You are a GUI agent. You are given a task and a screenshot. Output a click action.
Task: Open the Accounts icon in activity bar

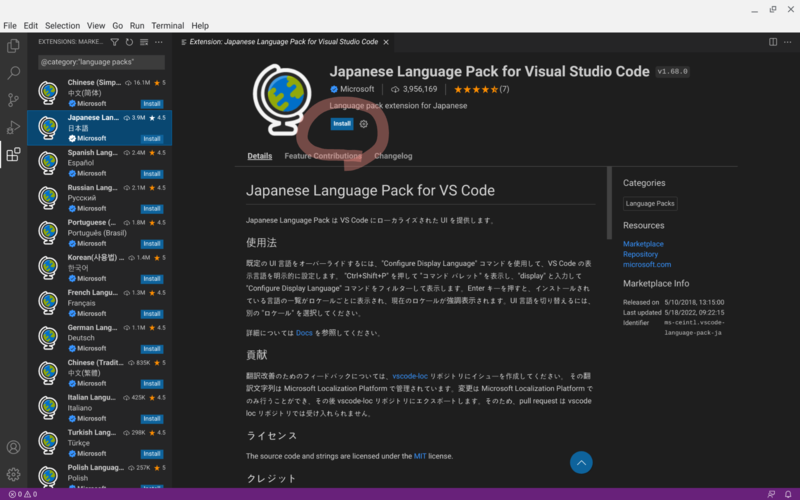pyautogui.click(x=13, y=447)
